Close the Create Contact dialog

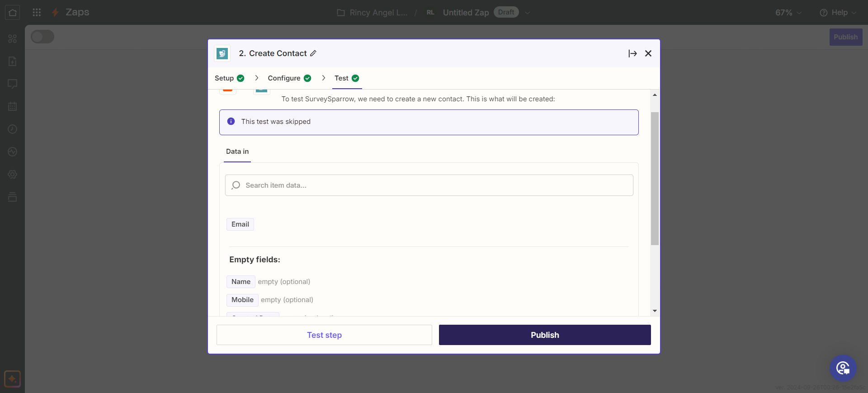pyautogui.click(x=648, y=53)
